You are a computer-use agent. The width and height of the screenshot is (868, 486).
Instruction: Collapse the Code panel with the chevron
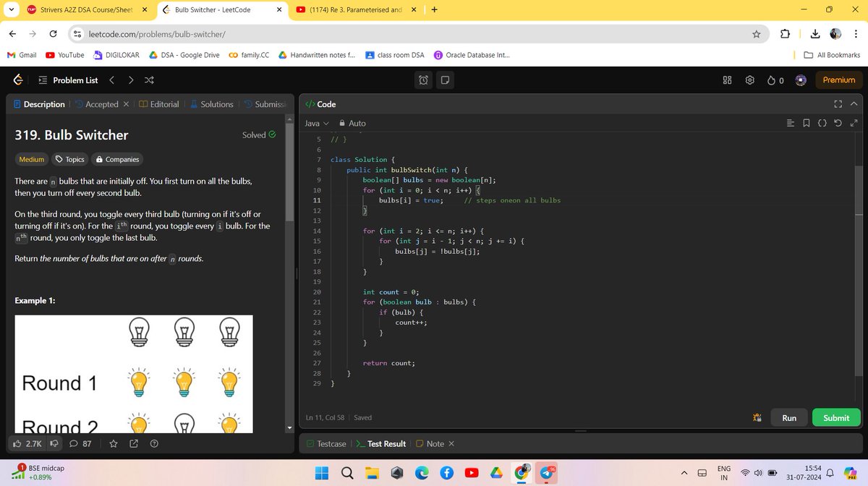(x=854, y=104)
